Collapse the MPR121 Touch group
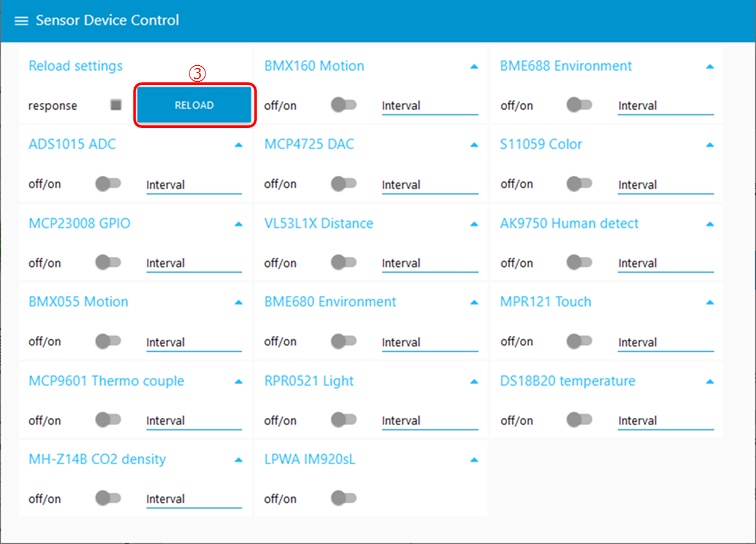 click(710, 302)
